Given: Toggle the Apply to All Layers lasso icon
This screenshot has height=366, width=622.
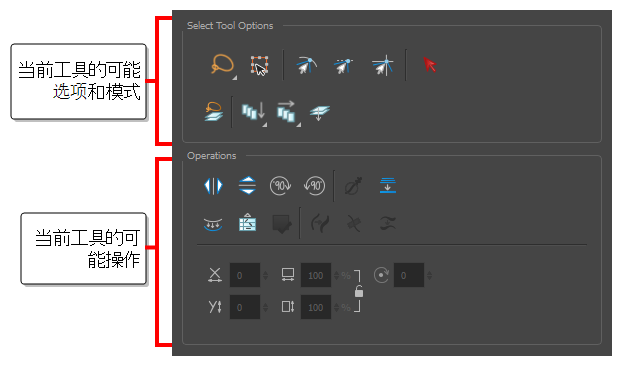Looking at the screenshot, I should [x=214, y=112].
